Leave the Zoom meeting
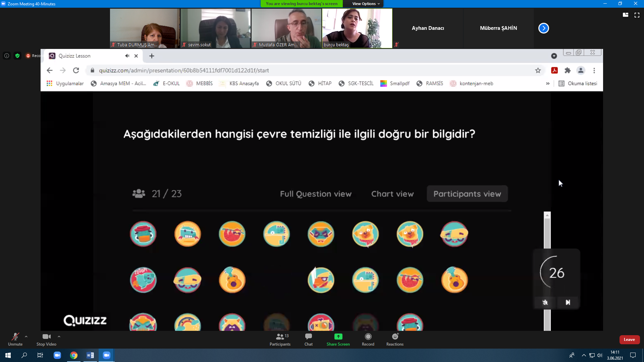The width and height of the screenshot is (644, 362). coord(629,340)
